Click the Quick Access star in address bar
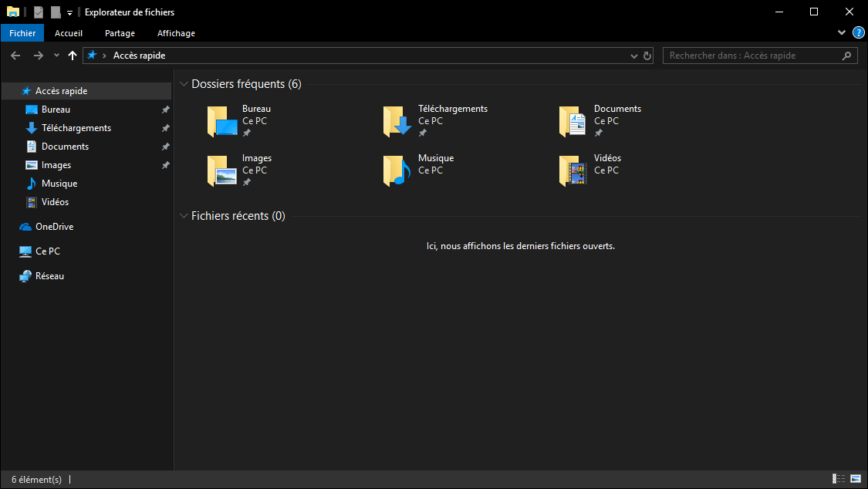 click(93, 55)
